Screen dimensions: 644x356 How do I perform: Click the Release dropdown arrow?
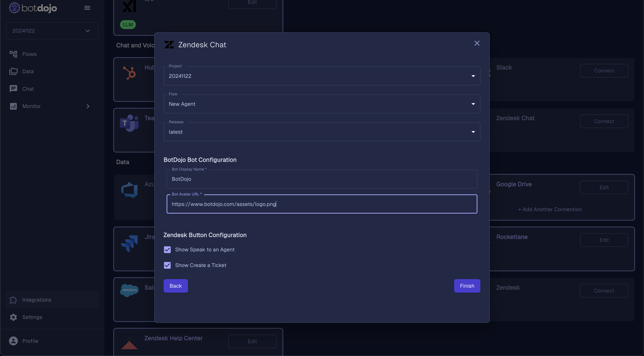pyautogui.click(x=473, y=132)
